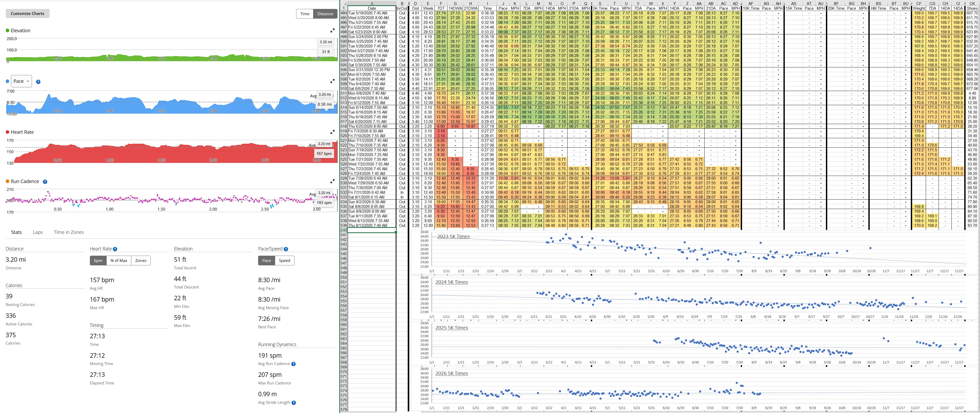Switch charts to Distance axis
The image size is (980, 413).
click(x=325, y=14)
